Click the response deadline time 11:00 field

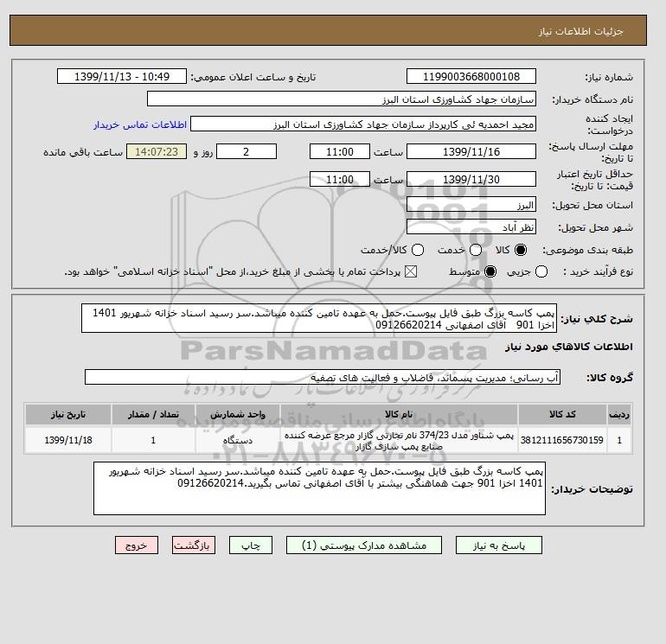click(340, 151)
